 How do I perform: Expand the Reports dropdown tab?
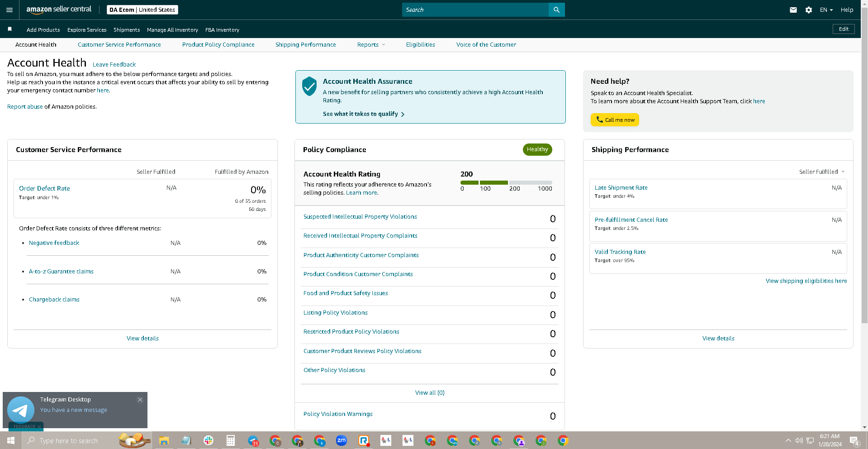371,44
